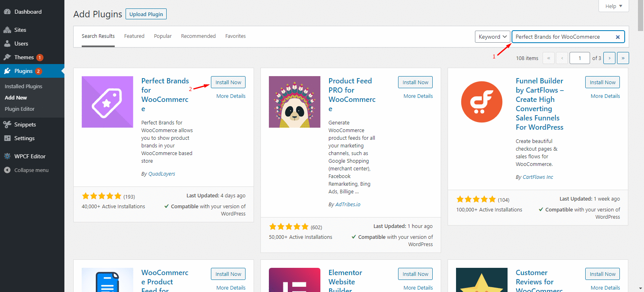Image resolution: width=644 pixels, height=292 pixels.
Task: Expand the Help panel dropdown
Action: 614,6
